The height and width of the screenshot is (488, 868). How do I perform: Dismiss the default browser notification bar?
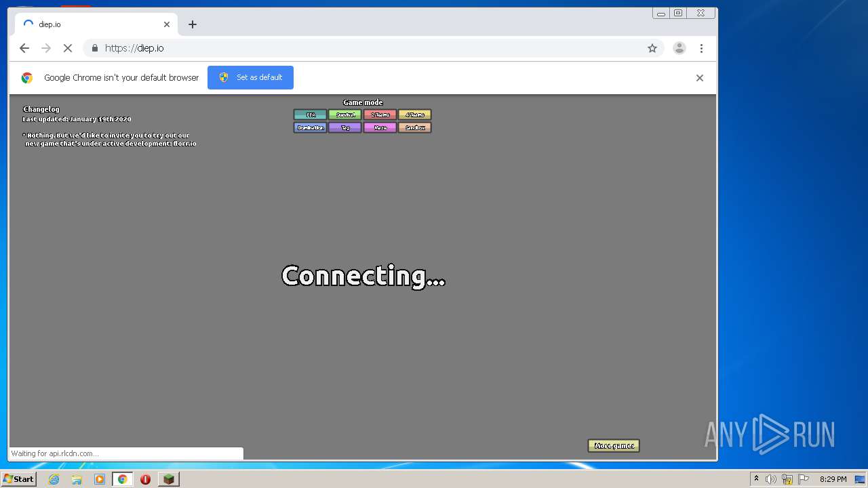point(700,78)
